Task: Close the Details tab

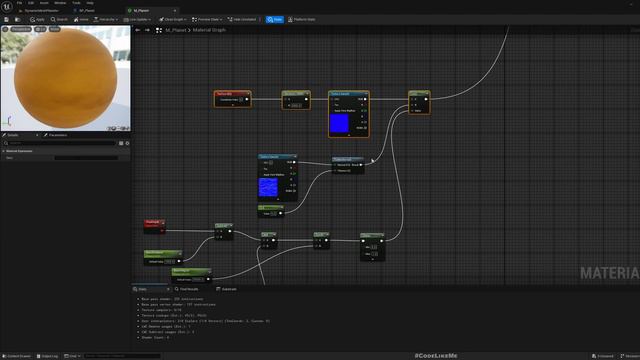Action: [x=37, y=135]
